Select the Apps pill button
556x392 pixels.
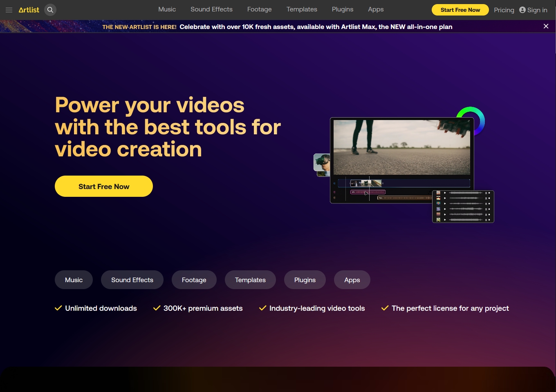[352, 280]
